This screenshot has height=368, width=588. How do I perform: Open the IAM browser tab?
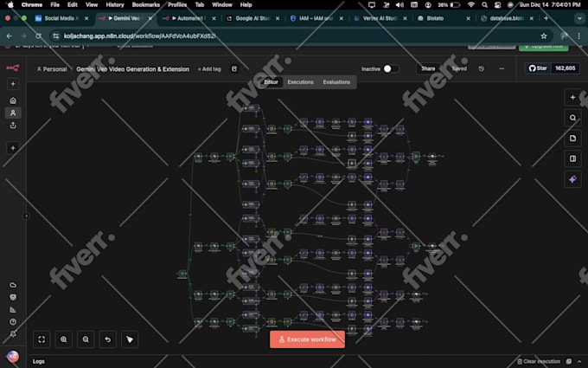click(x=316, y=18)
